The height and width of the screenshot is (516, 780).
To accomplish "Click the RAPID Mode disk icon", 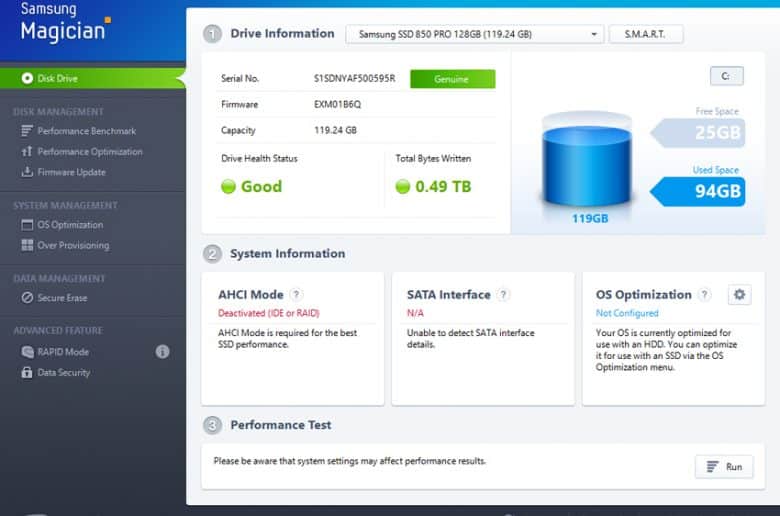I will point(27,352).
